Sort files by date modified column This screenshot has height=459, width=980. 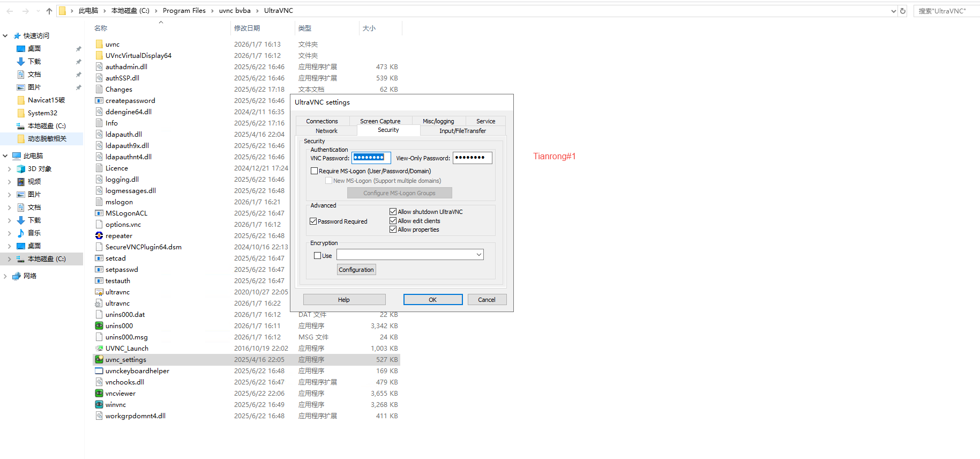(x=247, y=28)
